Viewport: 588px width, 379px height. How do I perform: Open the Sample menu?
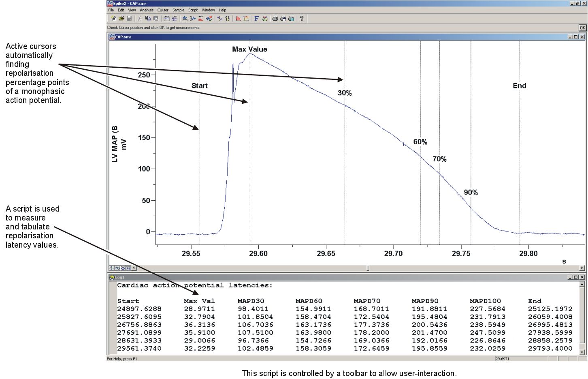pyautogui.click(x=178, y=10)
